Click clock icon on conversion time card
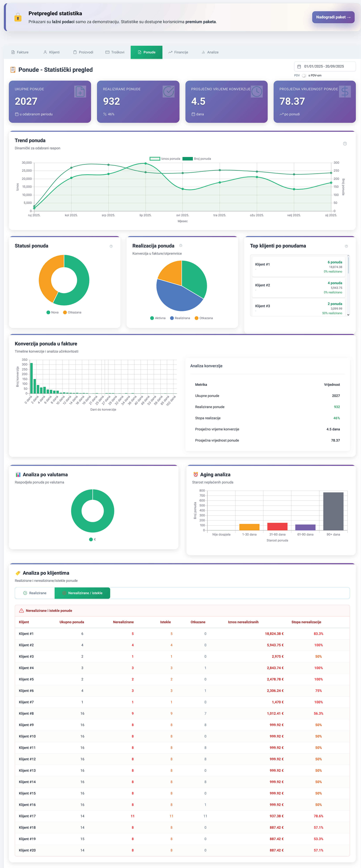The width and height of the screenshot is (361, 868). 257,91
